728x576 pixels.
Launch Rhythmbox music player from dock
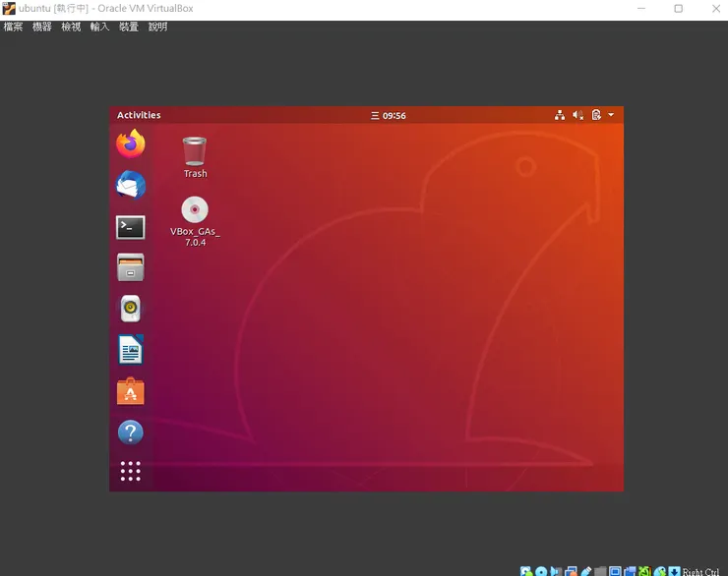point(130,309)
